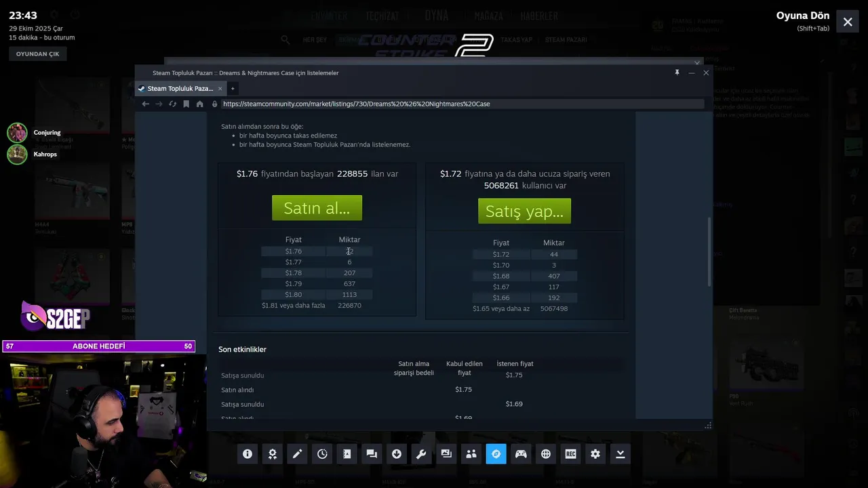Image resolution: width=868 pixels, height=488 pixels.
Task: Click the $1.67 buy order row with 117
Action: [525, 287]
